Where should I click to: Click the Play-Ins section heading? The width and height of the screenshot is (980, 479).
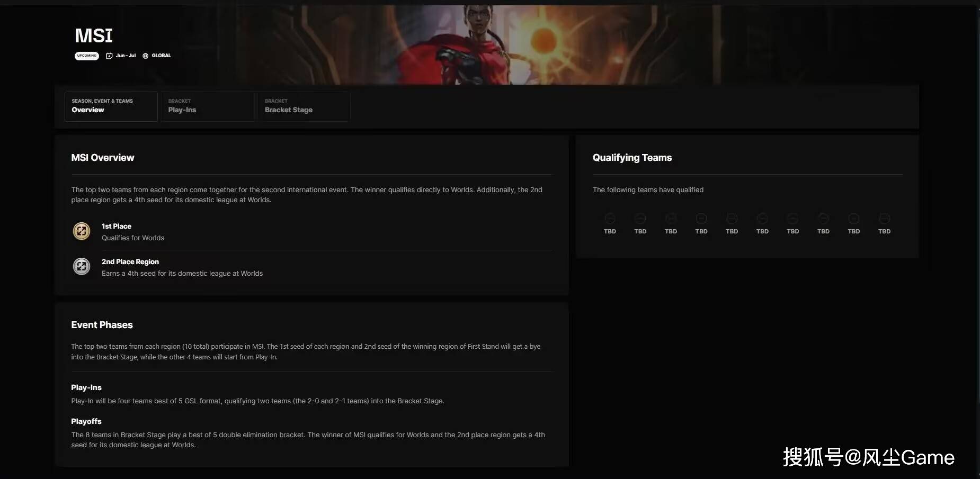point(86,387)
